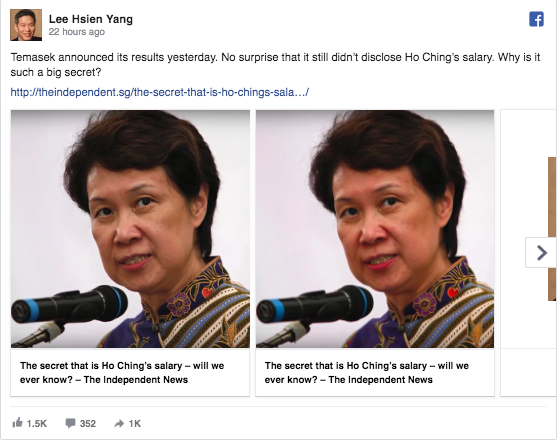Click the Facebook logo icon
557x441 pixels.
(536, 19)
